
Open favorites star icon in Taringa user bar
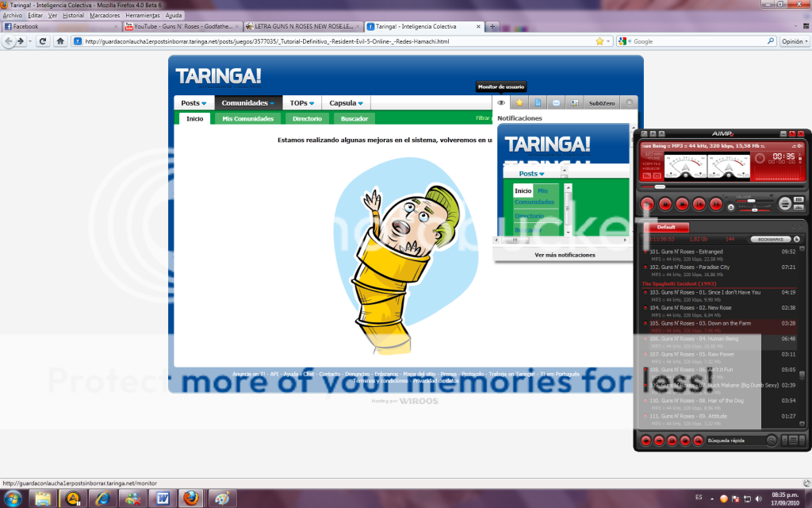519,102
